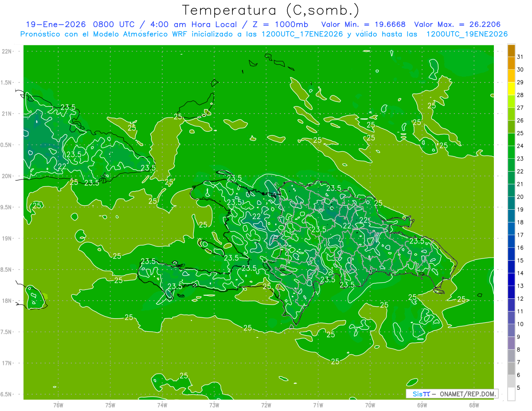The height and width of the screenshot is (411, 532).
Task: Click the white legend swatch below 5
Action: pos(511,394)
